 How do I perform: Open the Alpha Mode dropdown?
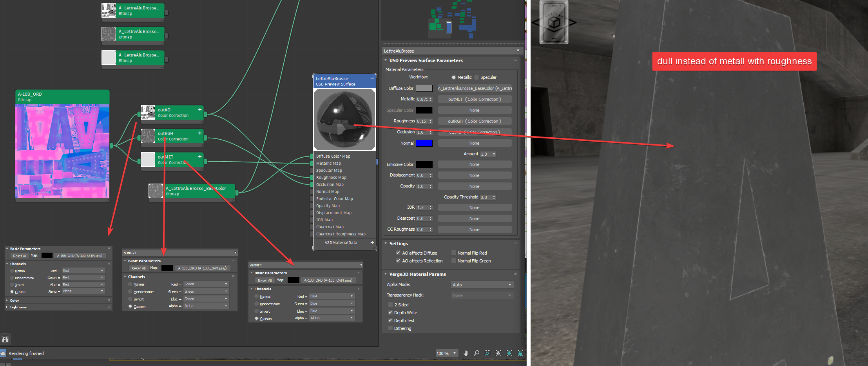[482, 285]
